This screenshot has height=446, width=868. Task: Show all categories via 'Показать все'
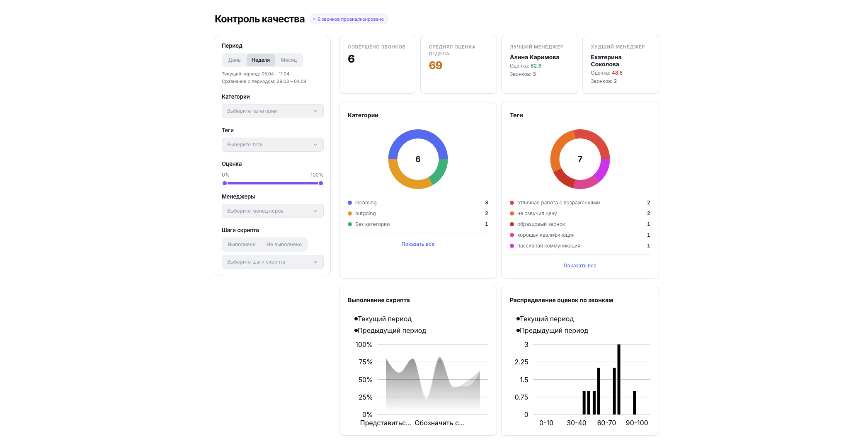pyautogui.click(x=417, y=244)
